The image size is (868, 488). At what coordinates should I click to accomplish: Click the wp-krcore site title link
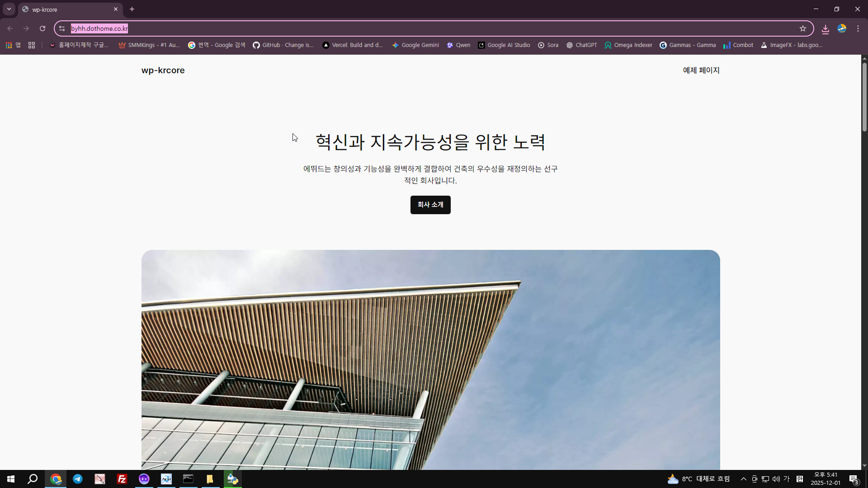[163, 70]
